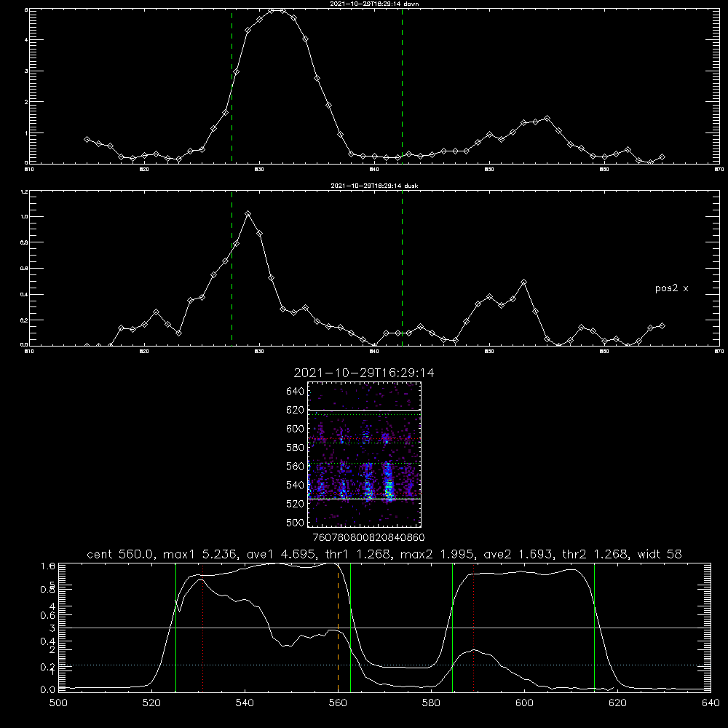Click the bottom plot's '540' x-axis label

point(245,703)
